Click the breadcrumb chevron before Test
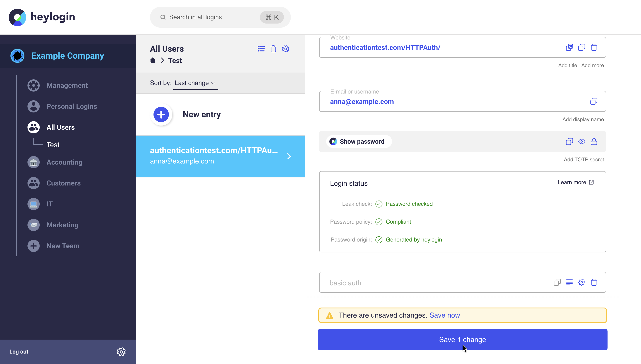 [162, 60]
